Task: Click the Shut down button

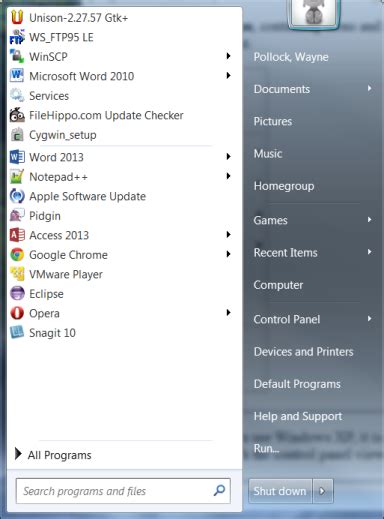Action: (280, 491)
